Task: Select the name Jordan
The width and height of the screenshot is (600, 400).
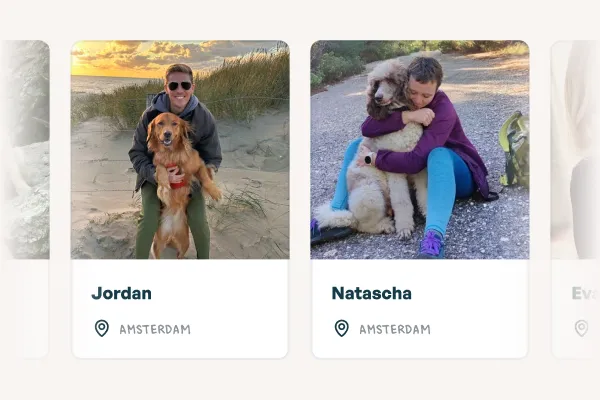Action: point(121,294)
